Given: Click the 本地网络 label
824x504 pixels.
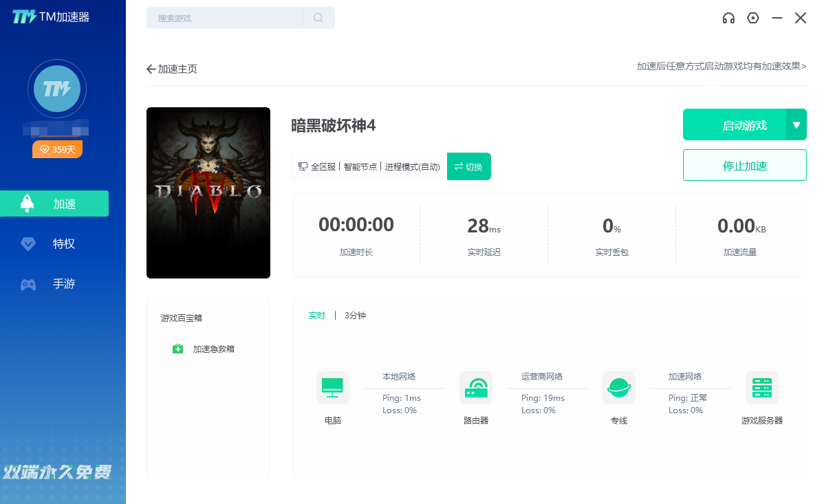Looking at the screenshot, I should tap(399, 376).
